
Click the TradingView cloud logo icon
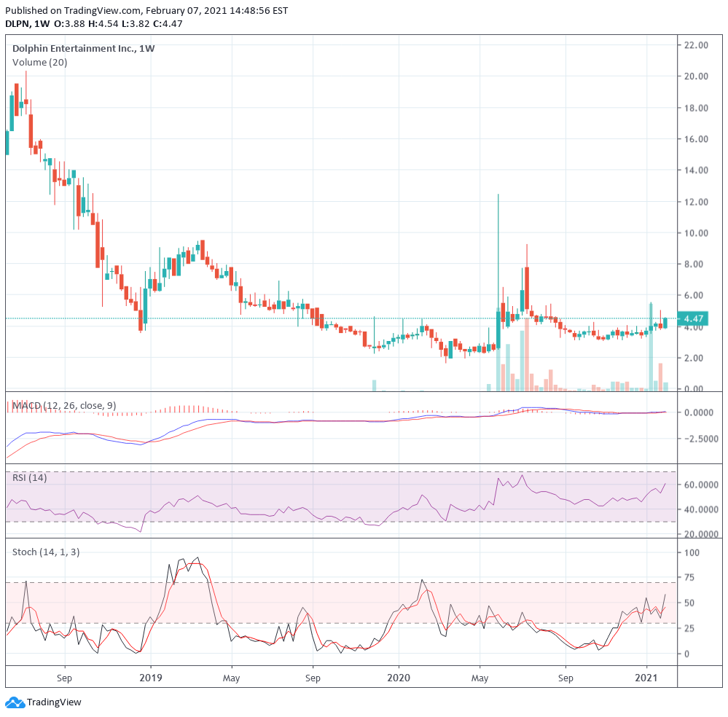click(x=15, y=702)
